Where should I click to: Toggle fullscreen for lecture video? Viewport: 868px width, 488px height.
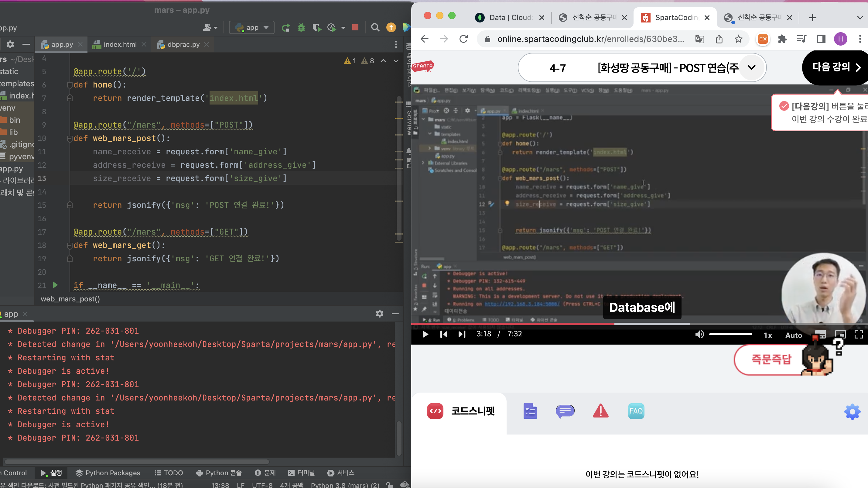(x=859, y=334)
